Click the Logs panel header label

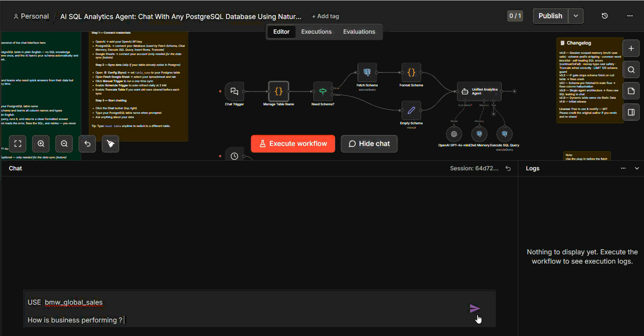pos(533,168)
